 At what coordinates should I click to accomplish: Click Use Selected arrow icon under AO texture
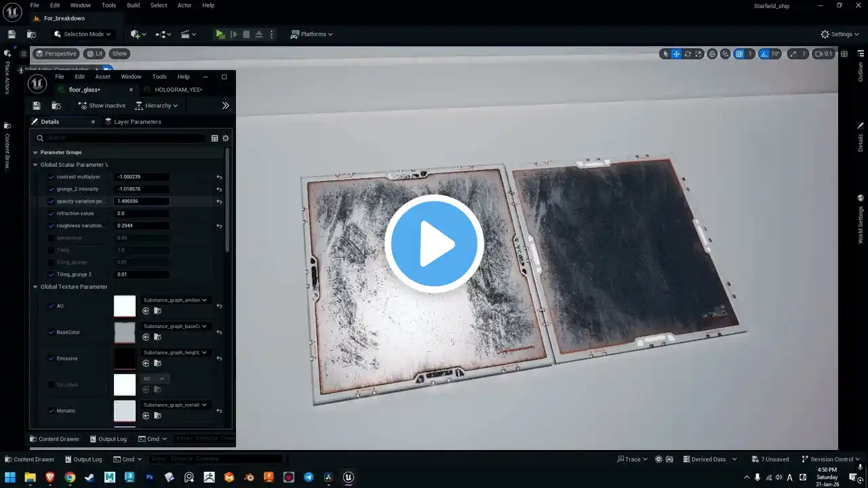pyautogui.click(x=146, y=311)
